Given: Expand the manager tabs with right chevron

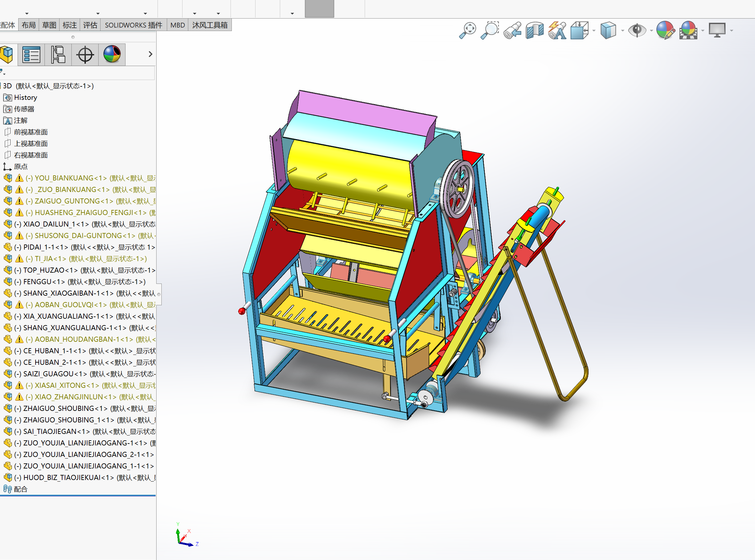Looking at the screenshot, I should tap(150, 54).
